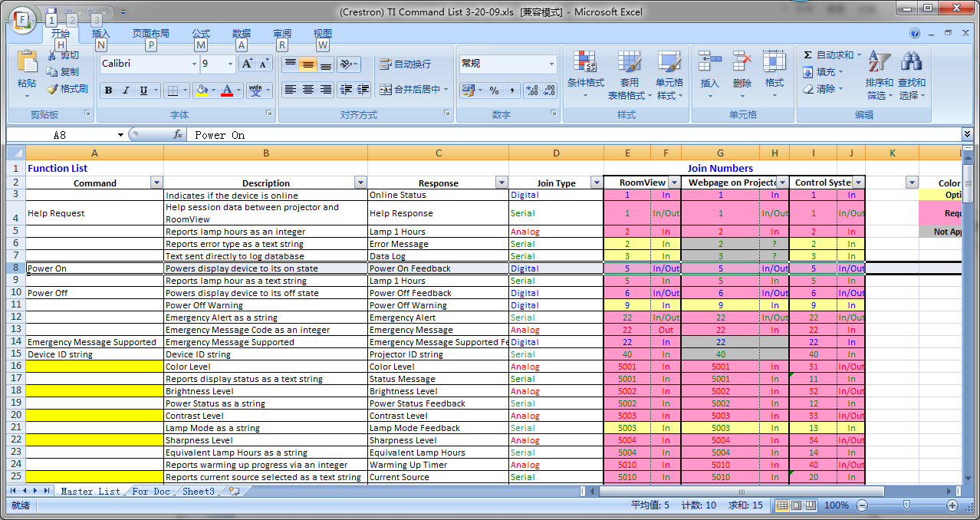980x520 pixels.
Task: Open the Calibri font name dropdown
Action: pyautogui.click(x=194, y=64)
